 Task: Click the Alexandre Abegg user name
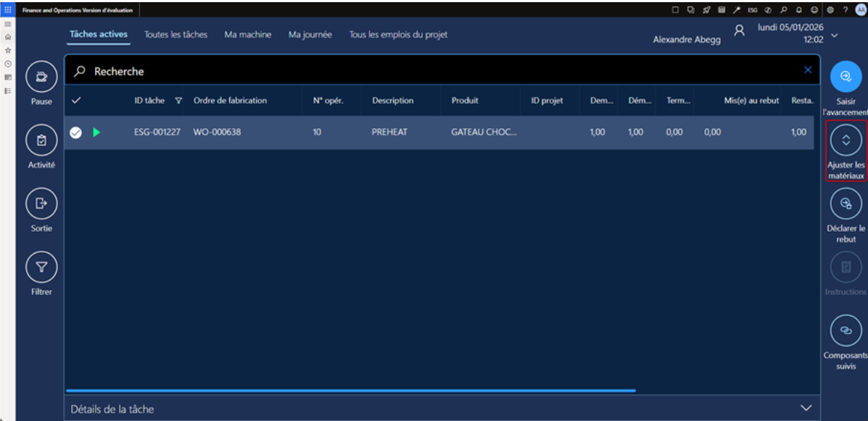tap(687, 40)
